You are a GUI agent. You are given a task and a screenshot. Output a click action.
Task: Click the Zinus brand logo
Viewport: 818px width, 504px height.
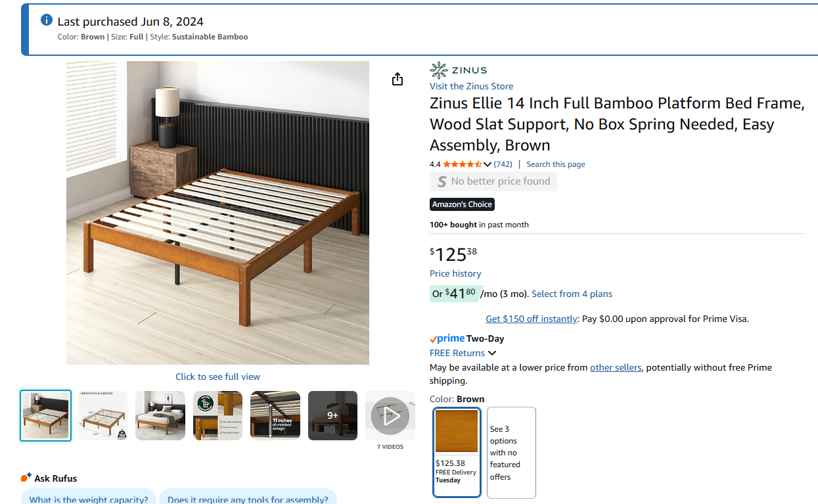coord(458,70)
